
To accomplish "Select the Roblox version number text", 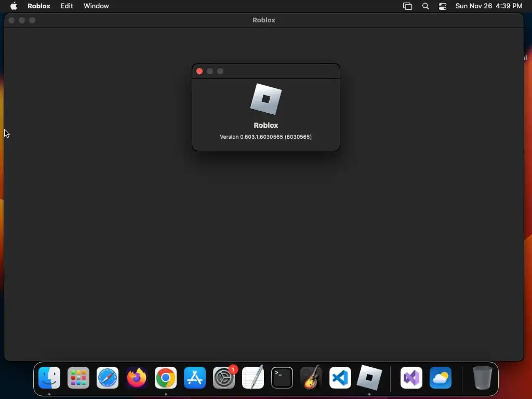I will click(265, 137).
